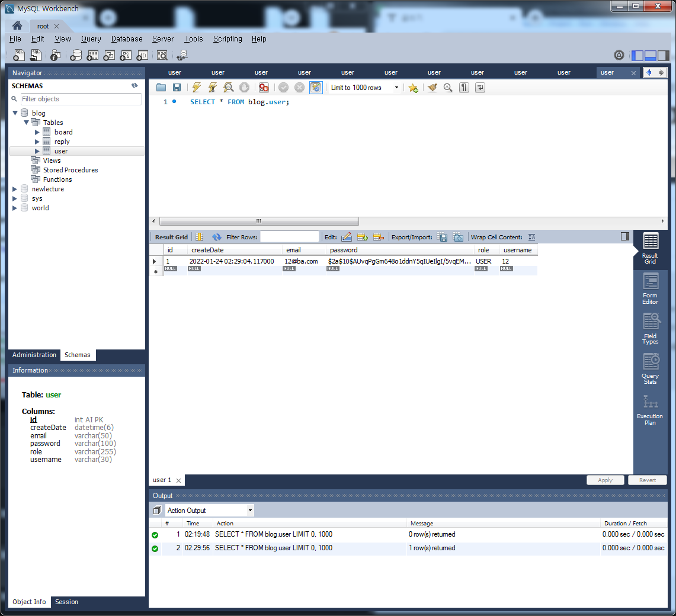Create a new view icon
Screen dimensions: 676x616
[x=109, y=55]
